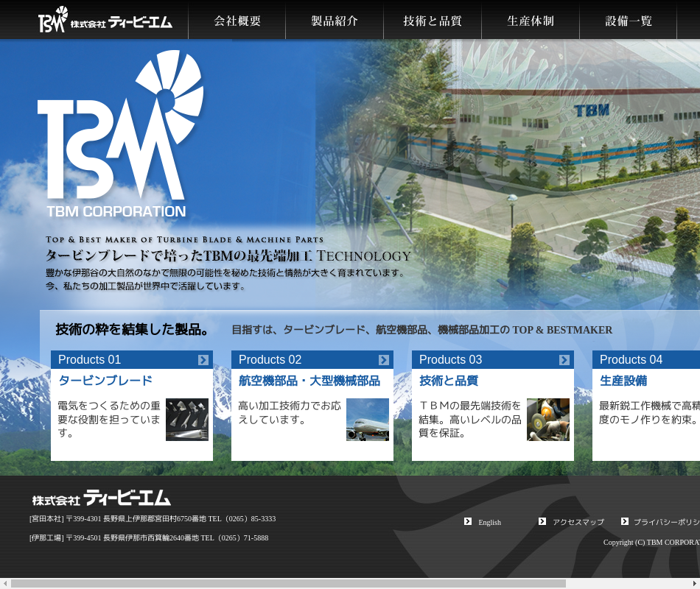Viewport: 700px width, 589px height.
Task: Click the scrollbar right arrow
Action: point(695,584)
